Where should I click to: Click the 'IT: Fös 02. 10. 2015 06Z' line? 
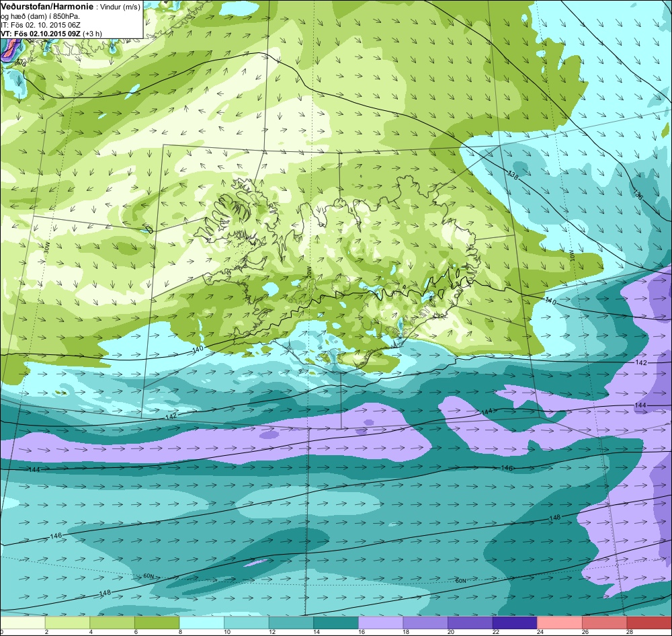coord(40,25)
